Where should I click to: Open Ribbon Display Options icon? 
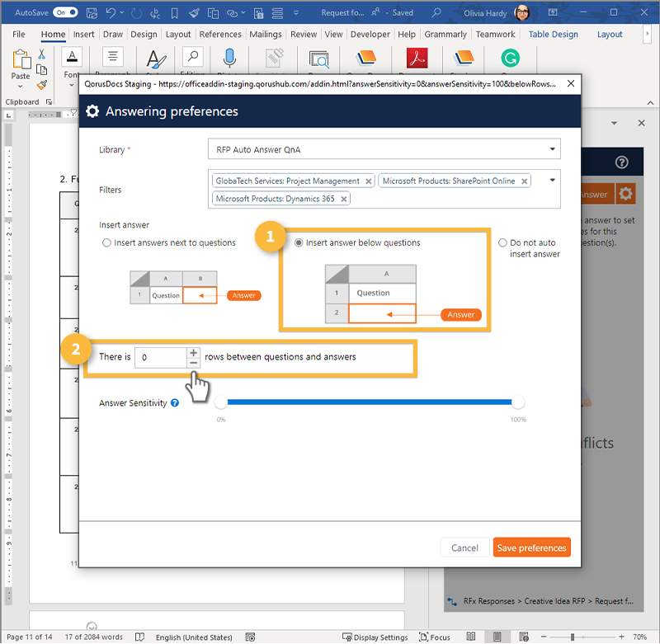pyautogui.click(x=553, y=12)
